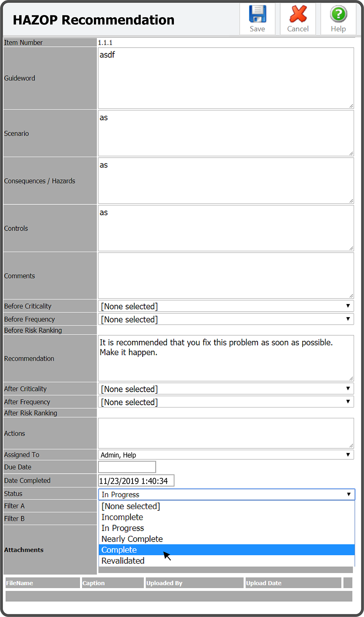Click the Due Date input field
Image resolution: width=364 pixels, height=617 pixels.
click(127, 467)
